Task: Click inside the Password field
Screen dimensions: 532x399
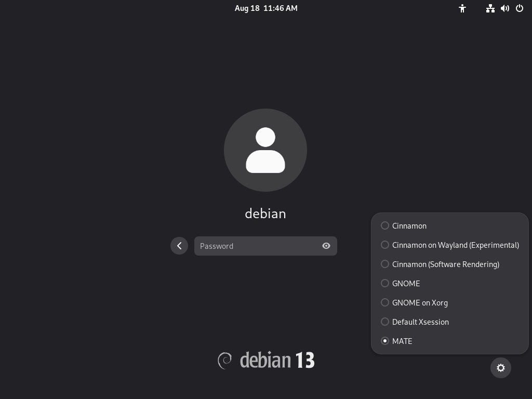Action: pyautogui.click(x=257, y=246)
